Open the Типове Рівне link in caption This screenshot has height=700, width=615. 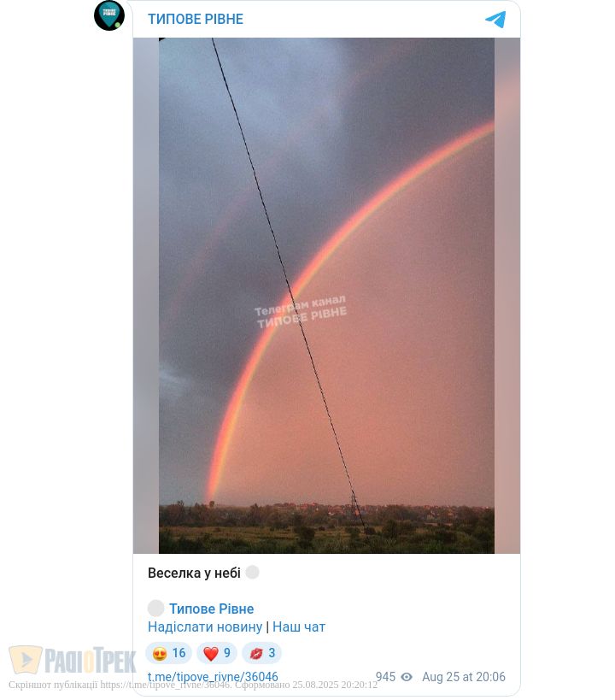[x=212, y=609]
